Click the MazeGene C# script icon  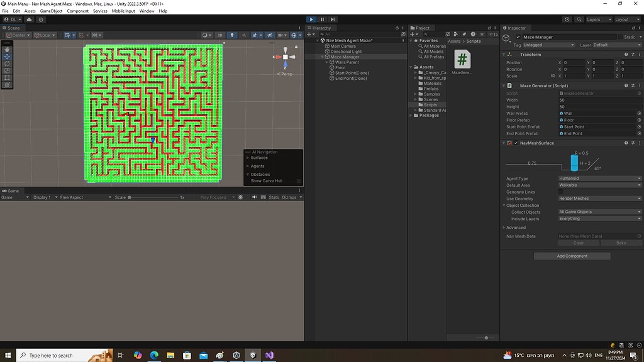pos(464,60)
